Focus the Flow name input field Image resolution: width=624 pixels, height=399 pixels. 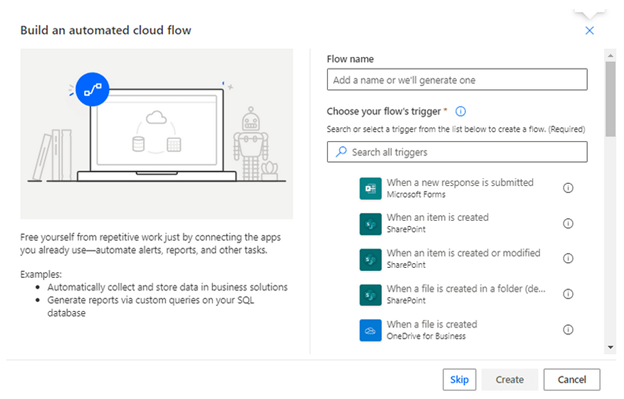[457, 80]
